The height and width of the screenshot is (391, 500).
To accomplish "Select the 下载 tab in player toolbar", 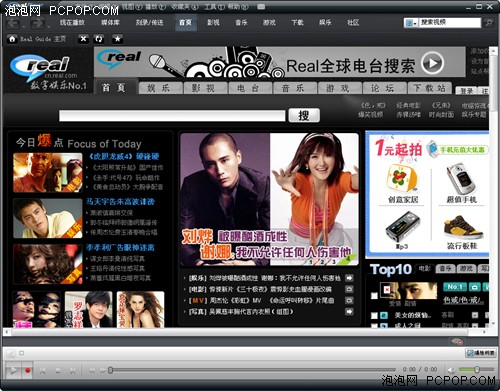I will [x=297, y=23].
